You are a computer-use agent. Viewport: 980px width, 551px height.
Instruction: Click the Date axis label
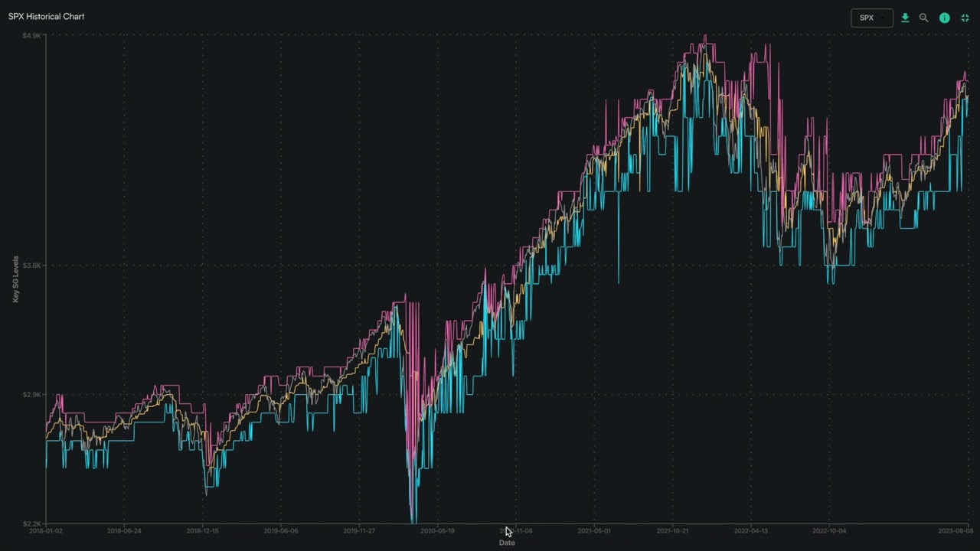click(x=507, y=543)
